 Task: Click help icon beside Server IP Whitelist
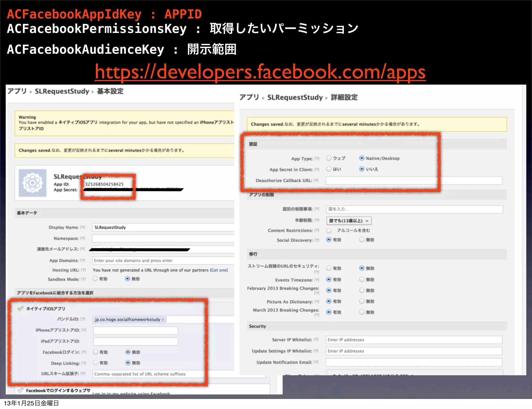pos(316,340)
